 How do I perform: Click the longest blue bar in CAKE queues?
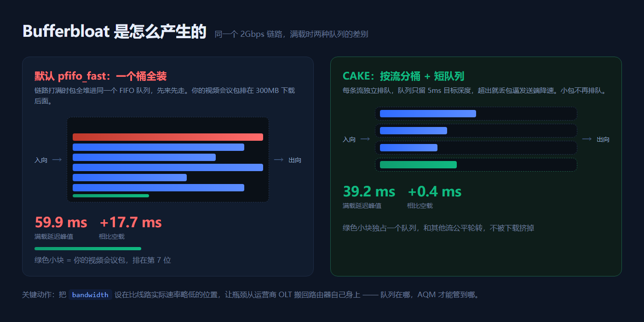click(428, 114)
